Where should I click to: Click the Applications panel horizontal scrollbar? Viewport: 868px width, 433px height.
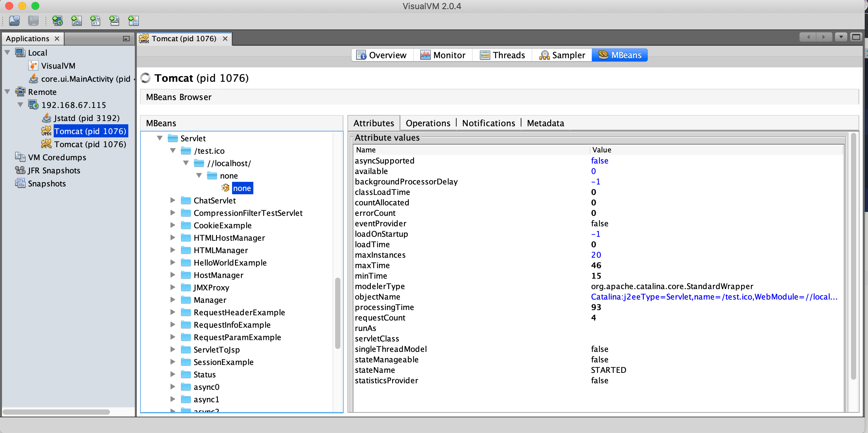(57, 412)
